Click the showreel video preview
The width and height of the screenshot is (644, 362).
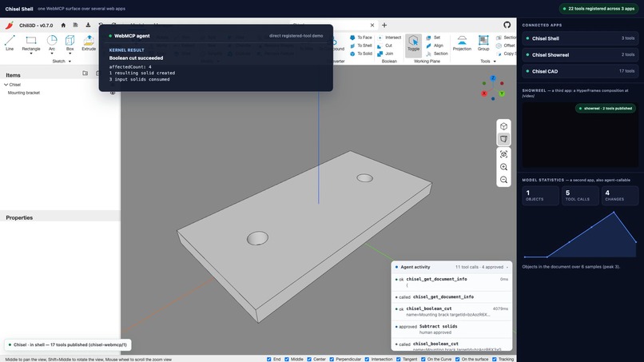click(x=580, y=135)
